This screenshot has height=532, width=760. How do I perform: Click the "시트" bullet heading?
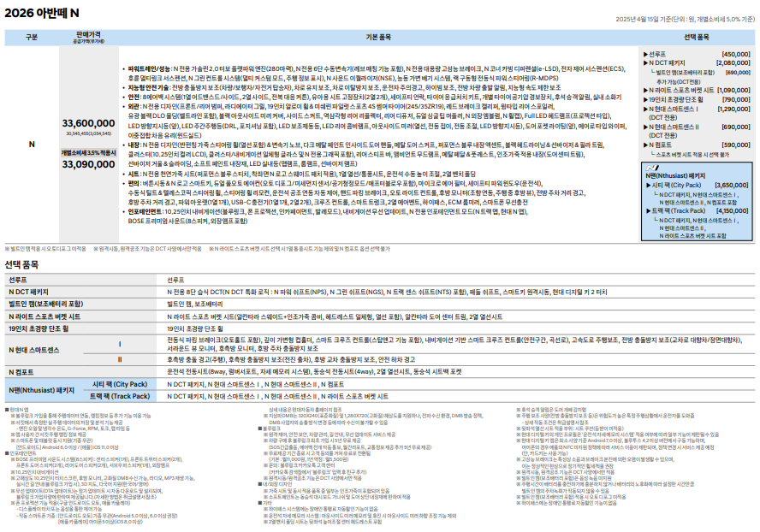(x=134, y=174)
